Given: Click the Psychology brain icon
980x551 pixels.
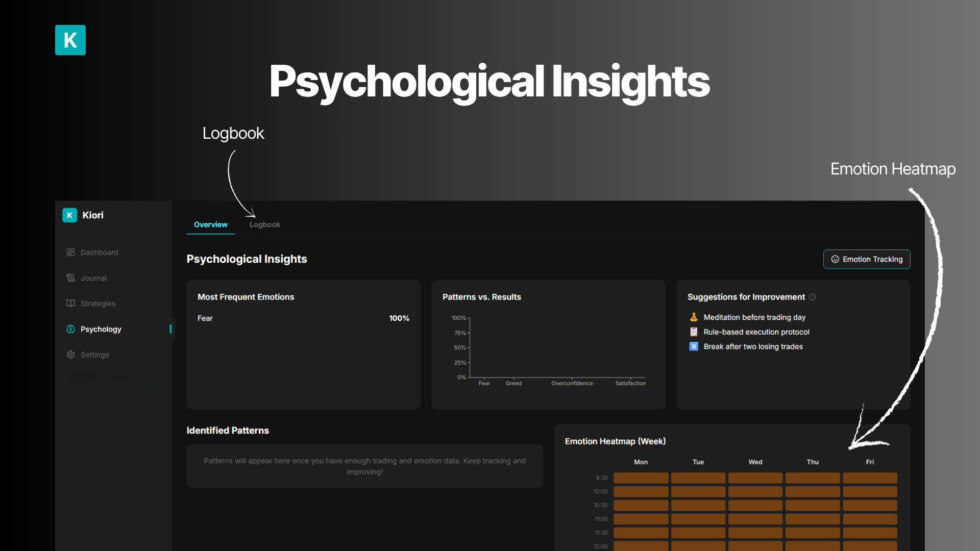Looking at the screenshot, I should pyautogui.click(x=70, y=329).
